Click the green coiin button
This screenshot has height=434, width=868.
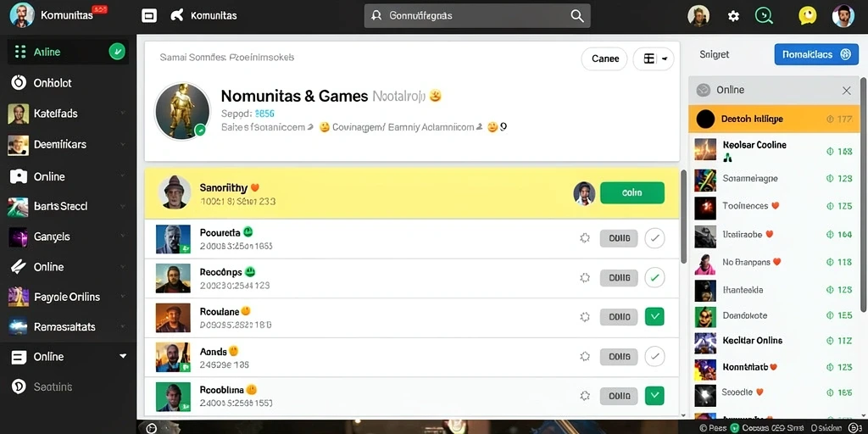[632, 192]
